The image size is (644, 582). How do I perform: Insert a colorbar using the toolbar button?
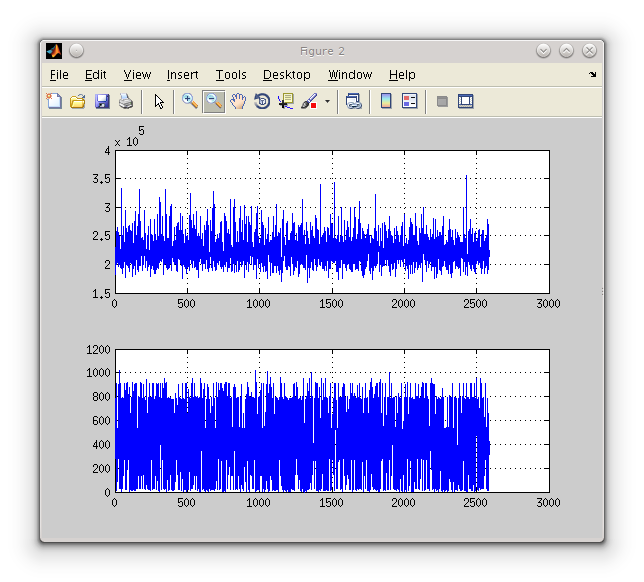pos(386,101)
